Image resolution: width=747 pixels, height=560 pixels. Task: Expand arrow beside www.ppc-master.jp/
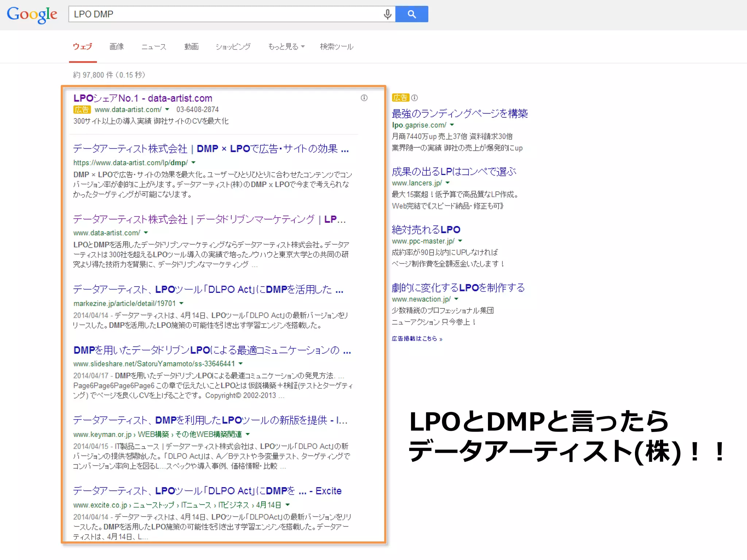(460, 241)
